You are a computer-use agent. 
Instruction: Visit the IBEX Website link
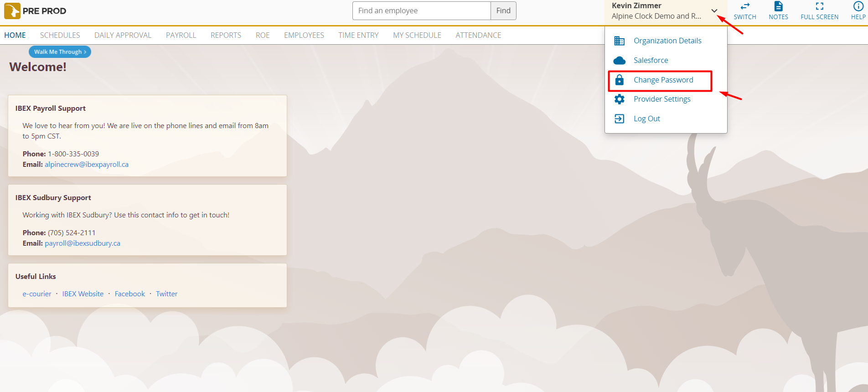click(x=83, y=294)
